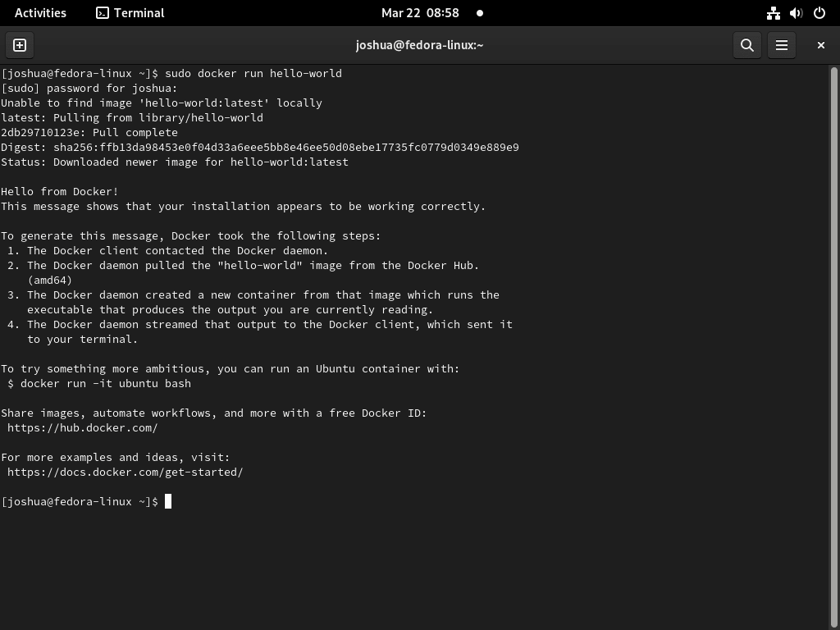
Task: Click the terminal prompt at the cursor
Action: 167,501
